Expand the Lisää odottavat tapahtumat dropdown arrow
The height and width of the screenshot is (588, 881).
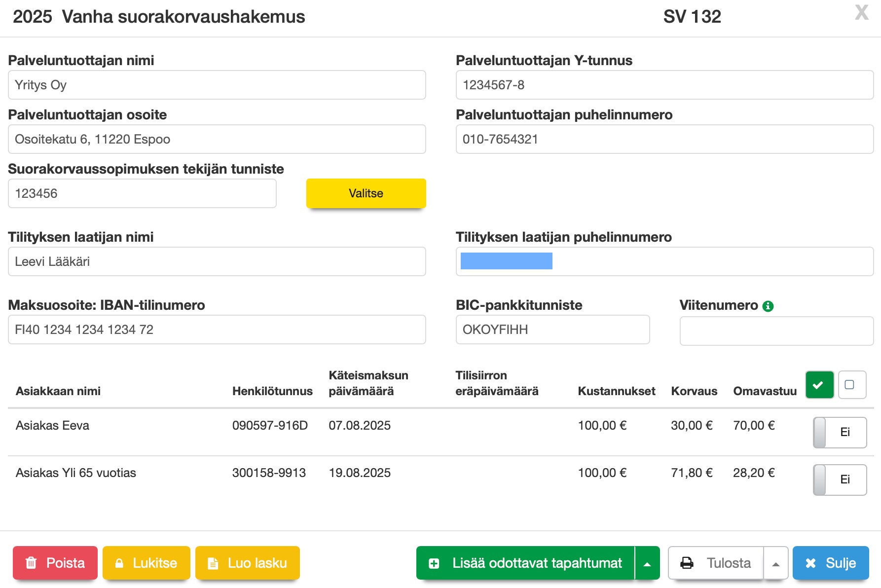tap(647, 563)
